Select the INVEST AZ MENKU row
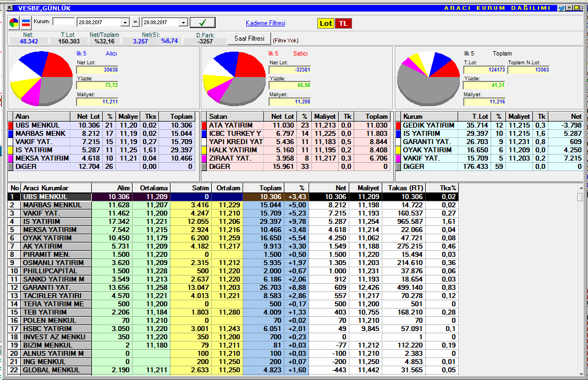The image size is (588, 380). [x=233, y=337]
